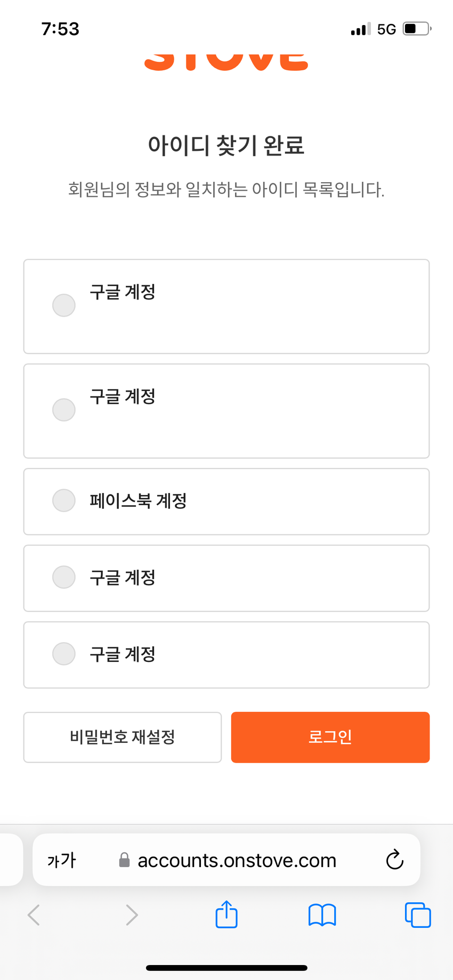Open the Safari bookmarks book icon
The image size is (453, 980).
(322, 915)
